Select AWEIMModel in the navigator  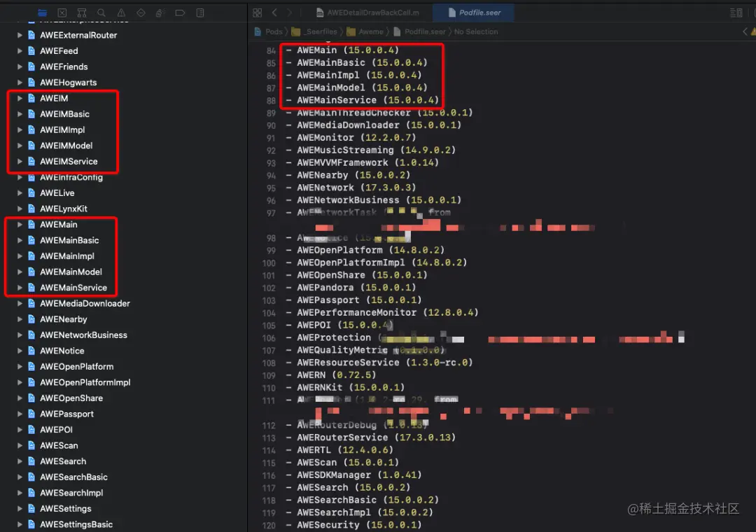pos(66,146)
